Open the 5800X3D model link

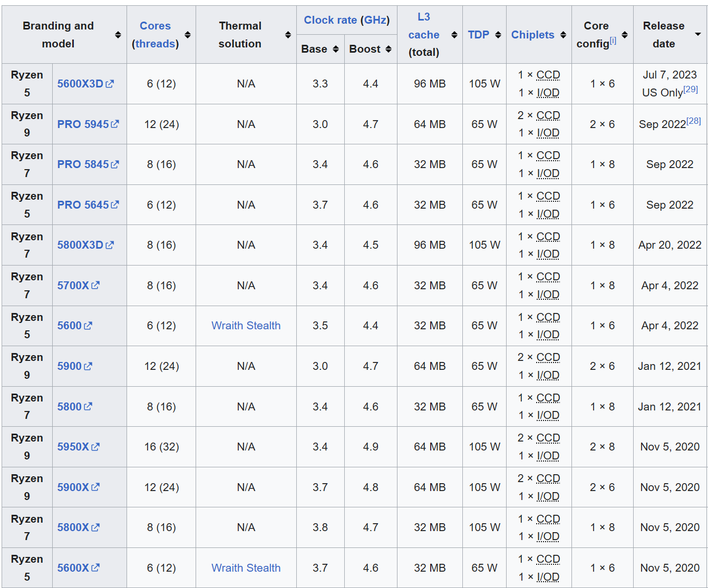[85, 245]
